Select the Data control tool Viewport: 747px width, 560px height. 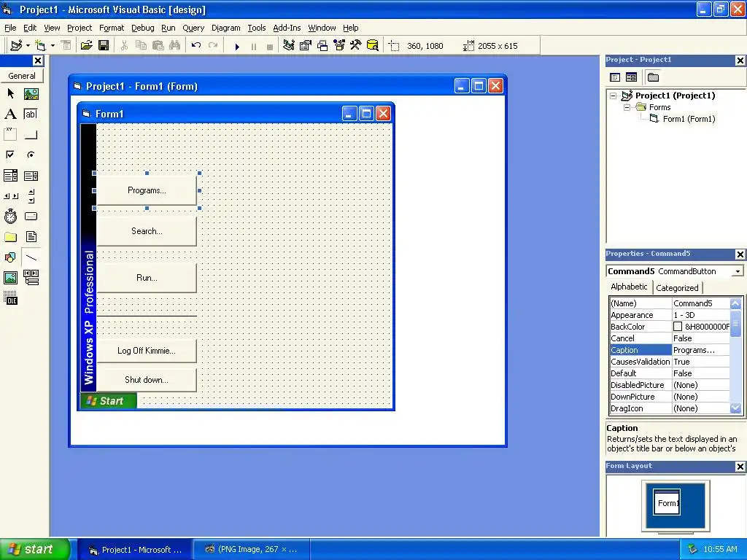point(31,278)
